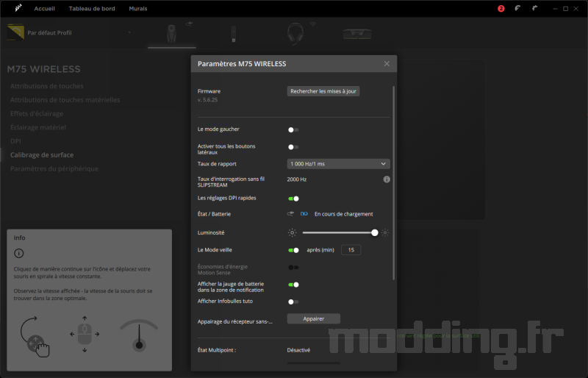588x378 pixels.
Task: Select Attributions de touches matérielles
Action: click(x=65, y=100)
